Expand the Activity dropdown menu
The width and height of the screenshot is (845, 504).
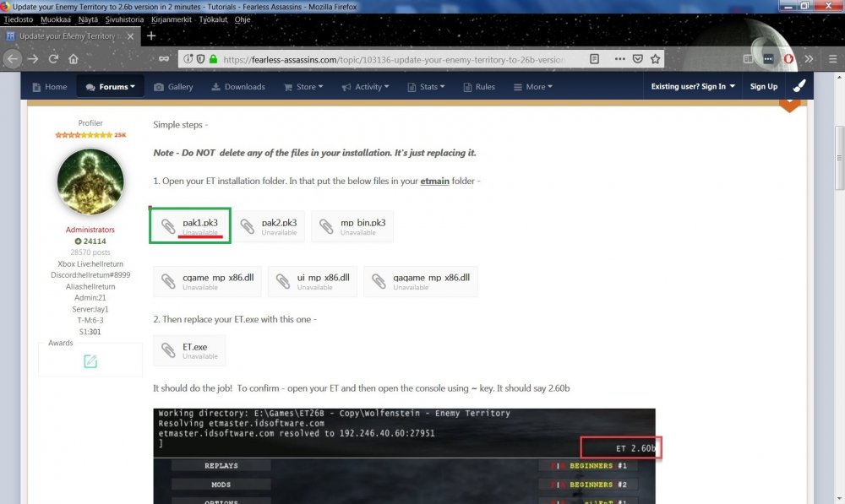point(365,87)
